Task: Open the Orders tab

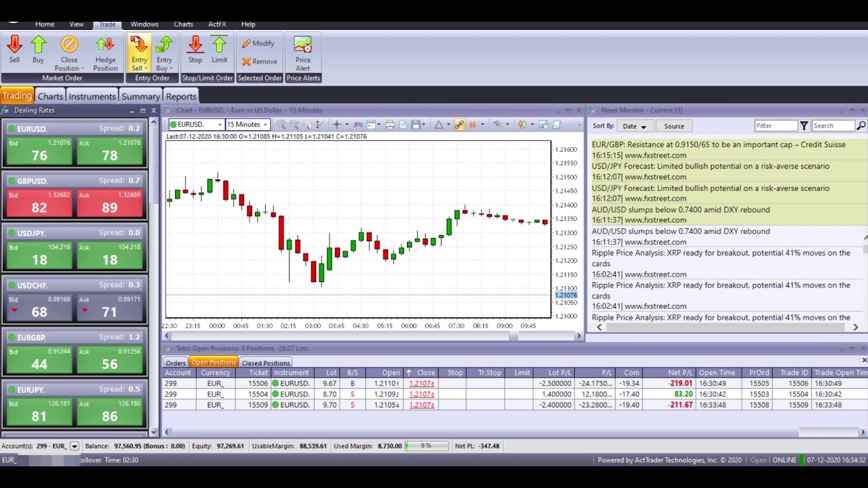Action: (x=176, y=363)
